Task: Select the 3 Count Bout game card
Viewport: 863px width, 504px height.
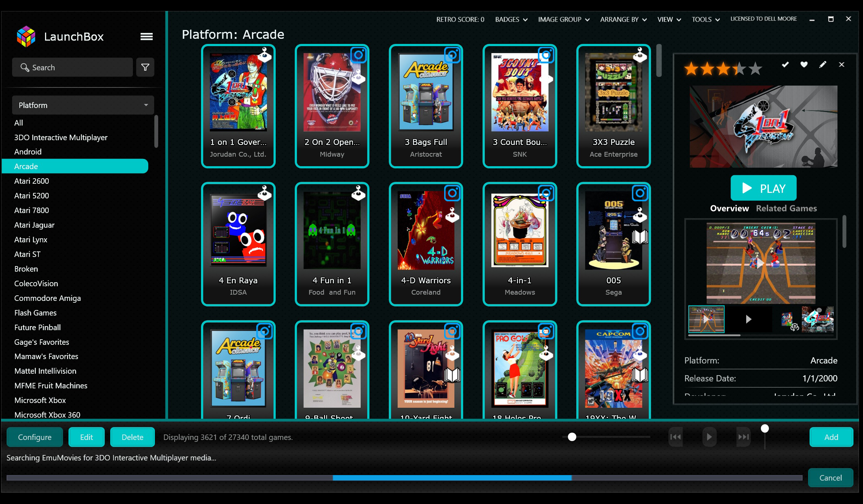Action: pos(520,106)
